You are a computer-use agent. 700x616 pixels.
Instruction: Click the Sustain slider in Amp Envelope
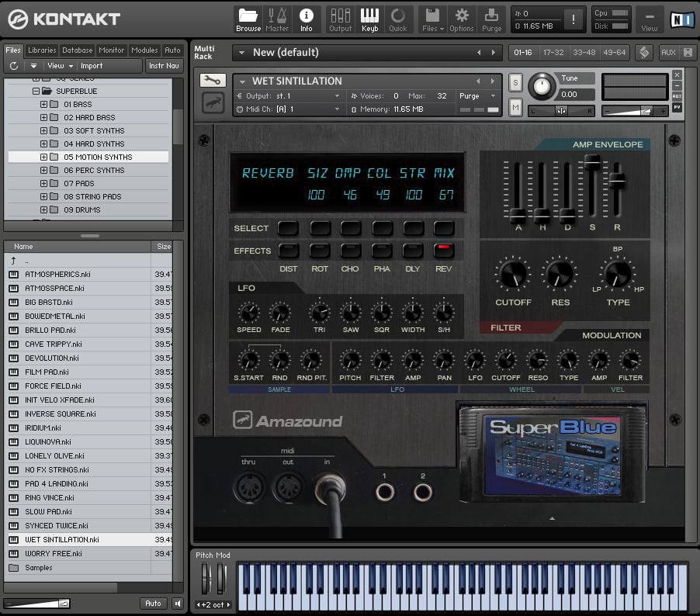(x=592, y=163)
